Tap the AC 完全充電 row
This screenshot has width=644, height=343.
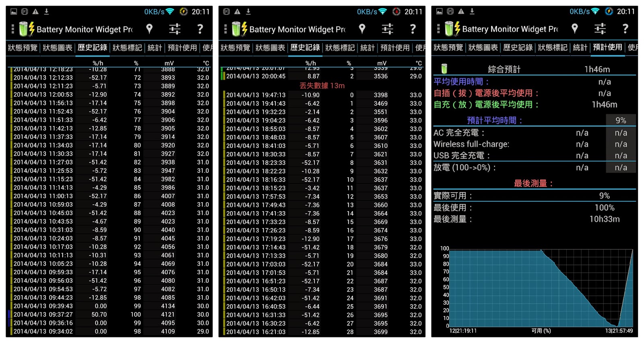(535, 133)
